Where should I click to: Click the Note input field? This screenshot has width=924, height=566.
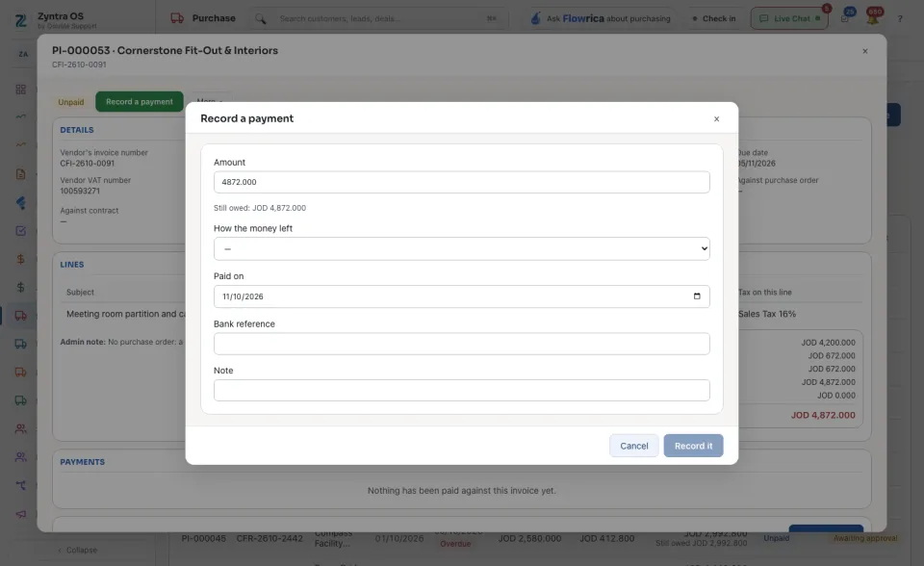click(461, 390)
